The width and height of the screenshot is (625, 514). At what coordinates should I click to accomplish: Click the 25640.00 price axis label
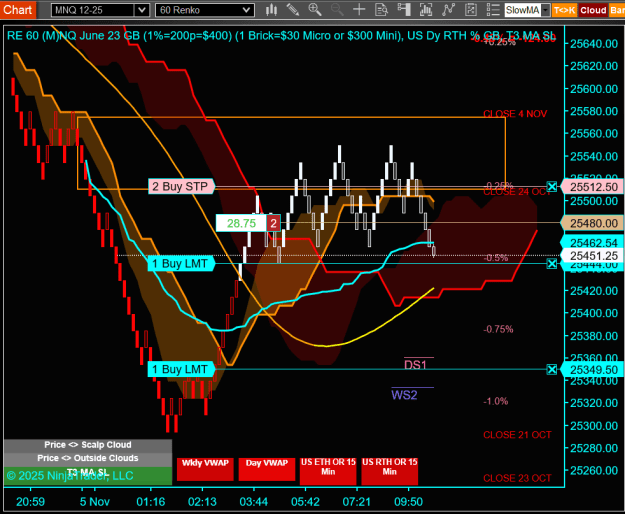point(594,44)
